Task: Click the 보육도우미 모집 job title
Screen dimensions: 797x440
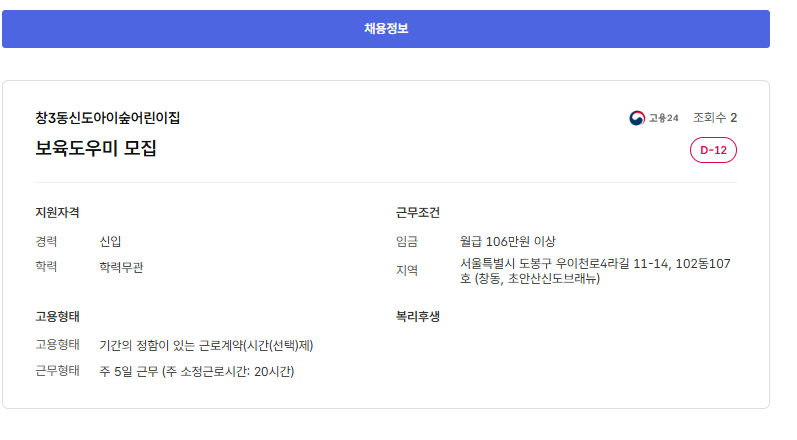Action: tap(96, 149)
